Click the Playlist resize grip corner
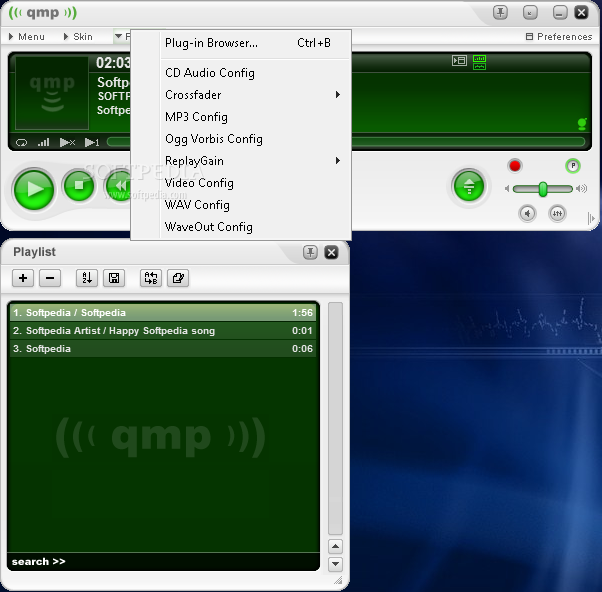 (x=338, y=580)
